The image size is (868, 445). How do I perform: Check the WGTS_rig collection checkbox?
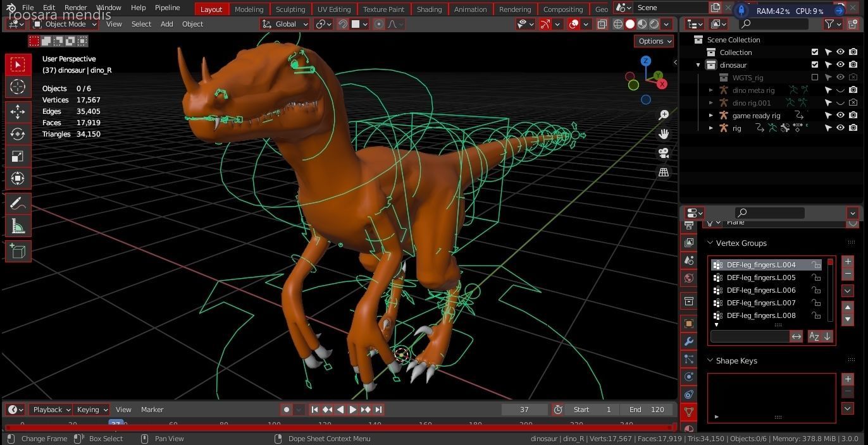coord(815,77)
